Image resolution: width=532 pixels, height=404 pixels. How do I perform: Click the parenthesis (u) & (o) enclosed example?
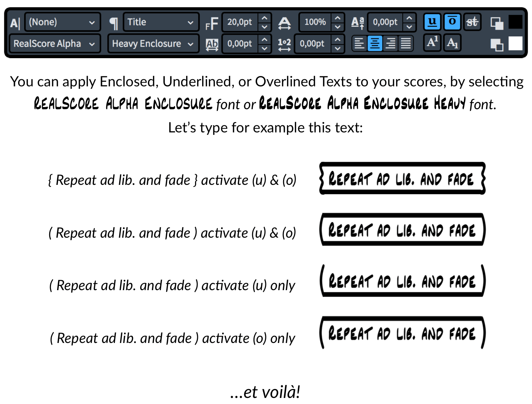[x=402, y=229]
